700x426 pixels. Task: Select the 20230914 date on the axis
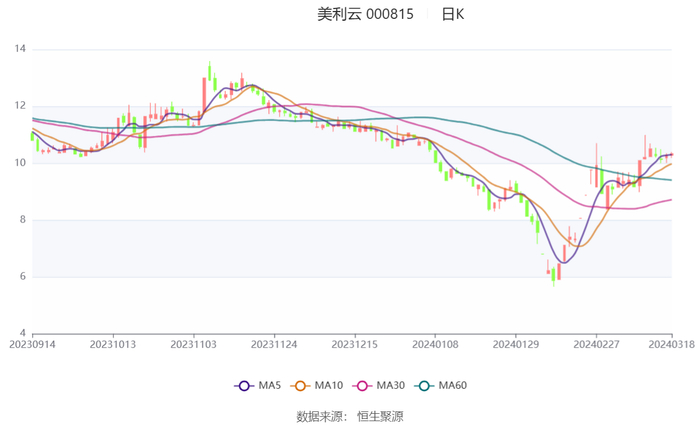[x=32, y=343]
